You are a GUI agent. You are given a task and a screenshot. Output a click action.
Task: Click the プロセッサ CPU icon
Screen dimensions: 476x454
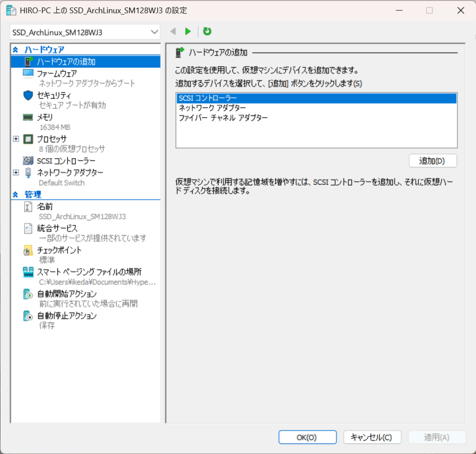[x=28, y=139]
